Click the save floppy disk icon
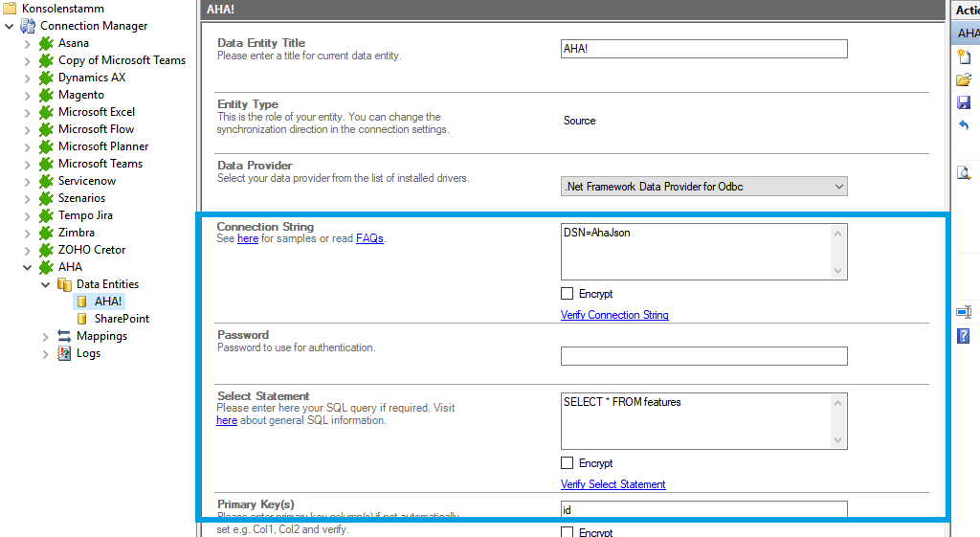The width and height of the screenshot is (980, 537). pyautogui.click(x=964, y=102)
